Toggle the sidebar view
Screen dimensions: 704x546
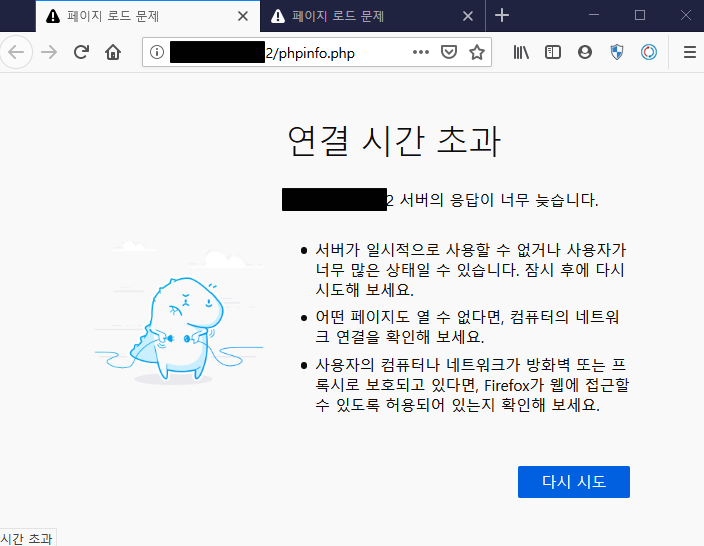point(553,53)
